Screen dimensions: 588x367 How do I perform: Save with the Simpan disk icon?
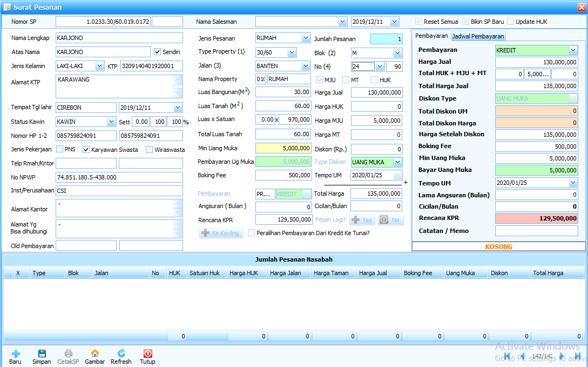pyautogui.click(x=42, y=353)
